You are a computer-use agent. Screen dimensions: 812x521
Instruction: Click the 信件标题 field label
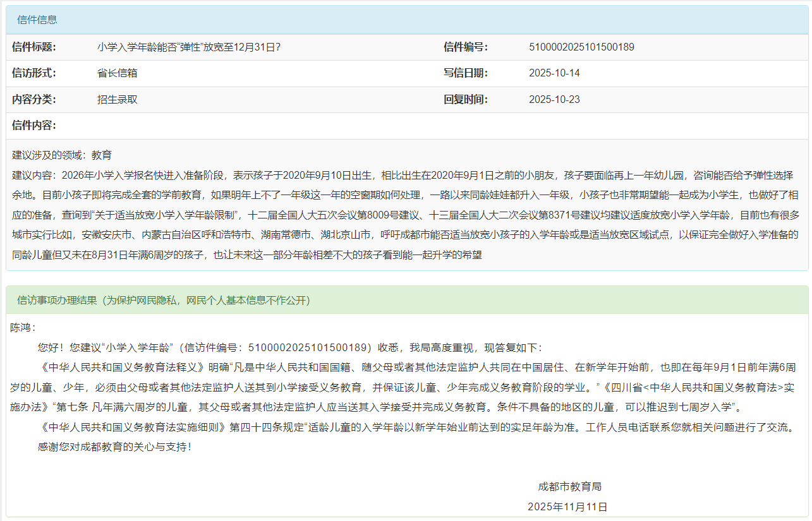click(34, 47)
